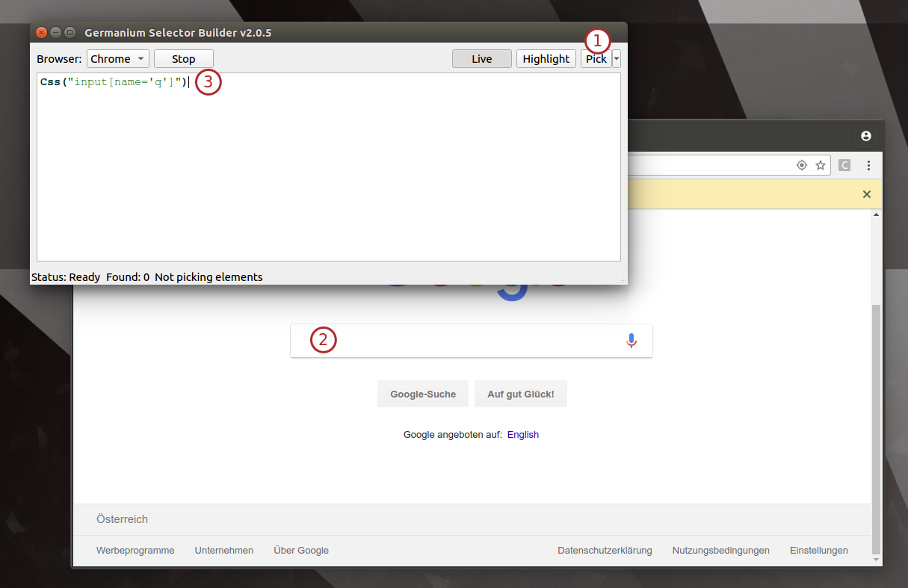Click the Not picking elements status text
908x588 pixels.
pyautogui.click(x=209, y=277)
